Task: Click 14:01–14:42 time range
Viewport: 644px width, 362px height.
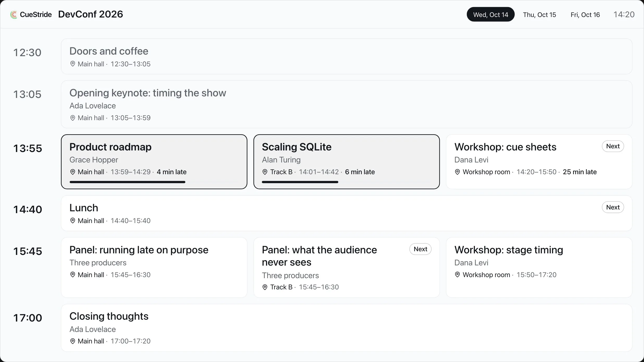Action: 319,172
